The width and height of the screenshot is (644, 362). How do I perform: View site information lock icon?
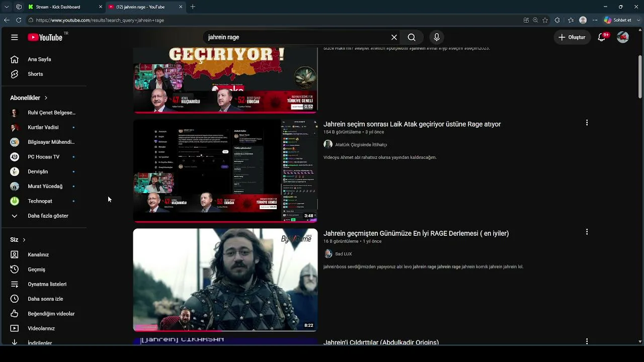[31, 20]
